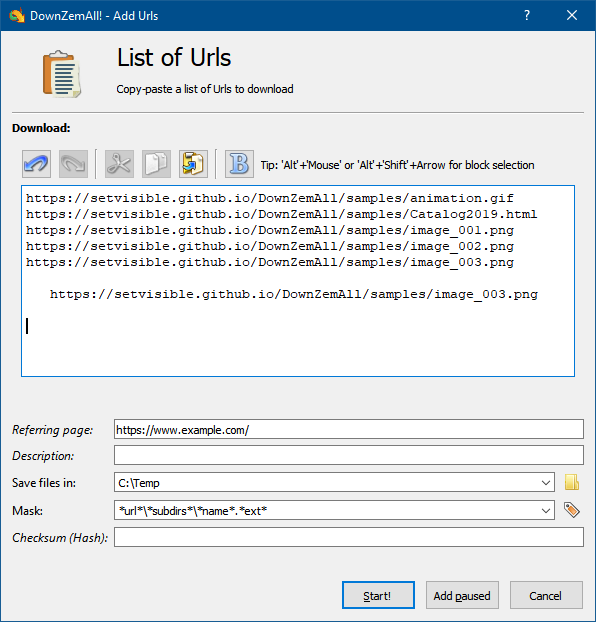Image resolution: width=596 pixels, height=622 pixels.
Task: Click the Add paused button
Action: point(462,595)
